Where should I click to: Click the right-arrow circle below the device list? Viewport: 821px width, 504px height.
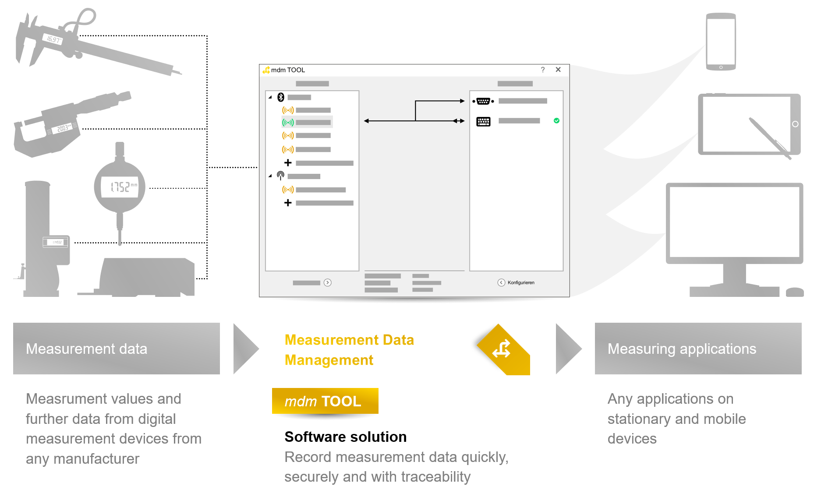(x=328, y=282)
